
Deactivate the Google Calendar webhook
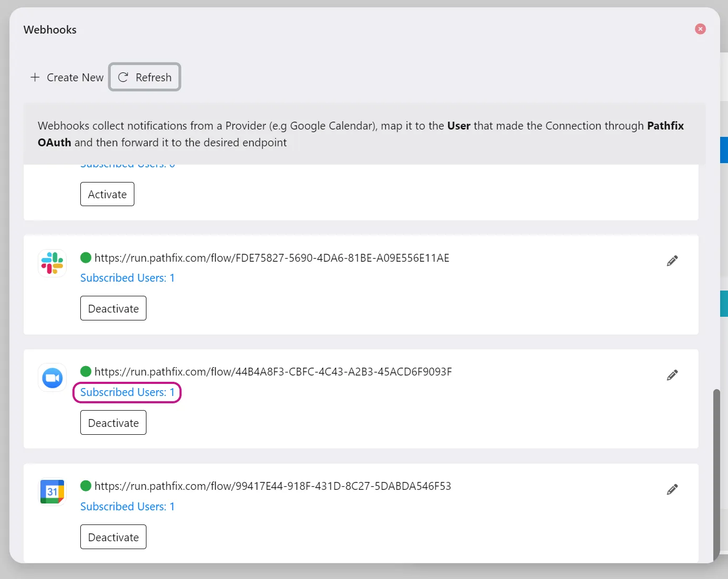click(x=113, y=537)
